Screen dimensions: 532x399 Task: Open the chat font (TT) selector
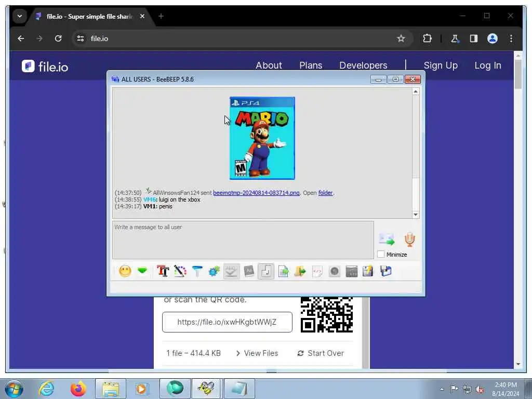[163, 271]
